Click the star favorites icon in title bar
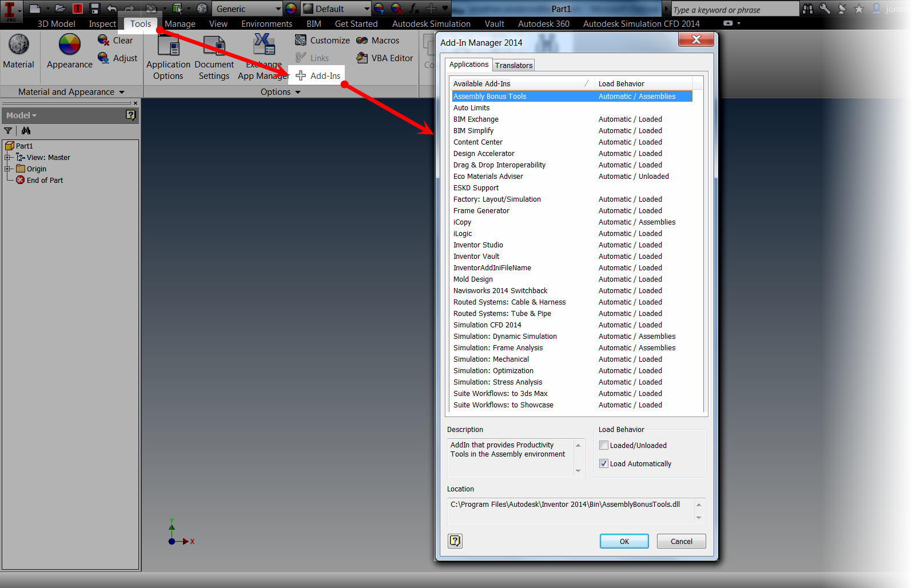The image size is (912, 588). (x=859, y=9)
